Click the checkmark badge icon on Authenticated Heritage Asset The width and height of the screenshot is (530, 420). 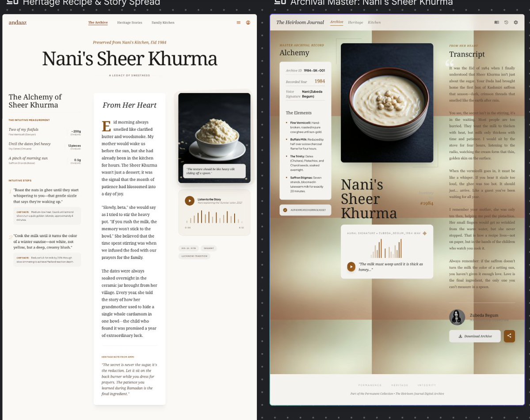tap(285, 210)
